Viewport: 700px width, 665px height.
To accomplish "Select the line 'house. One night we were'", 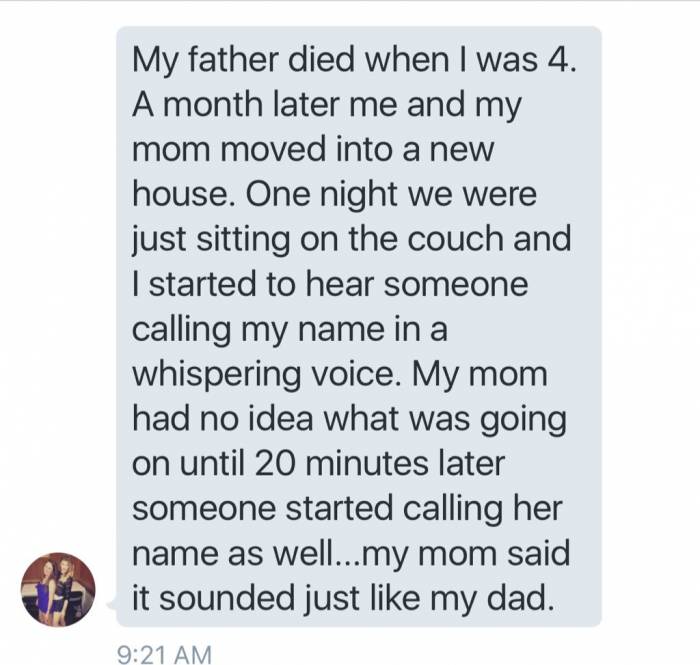I will click(334, 195).
